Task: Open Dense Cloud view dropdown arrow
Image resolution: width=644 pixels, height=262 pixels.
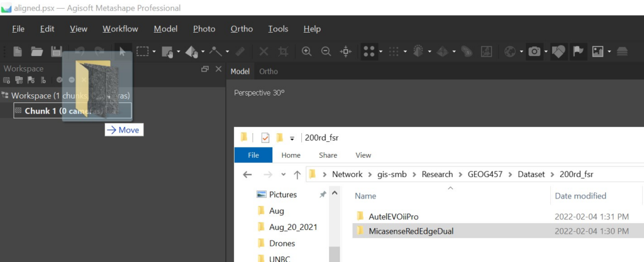Action: coord(405,52)
